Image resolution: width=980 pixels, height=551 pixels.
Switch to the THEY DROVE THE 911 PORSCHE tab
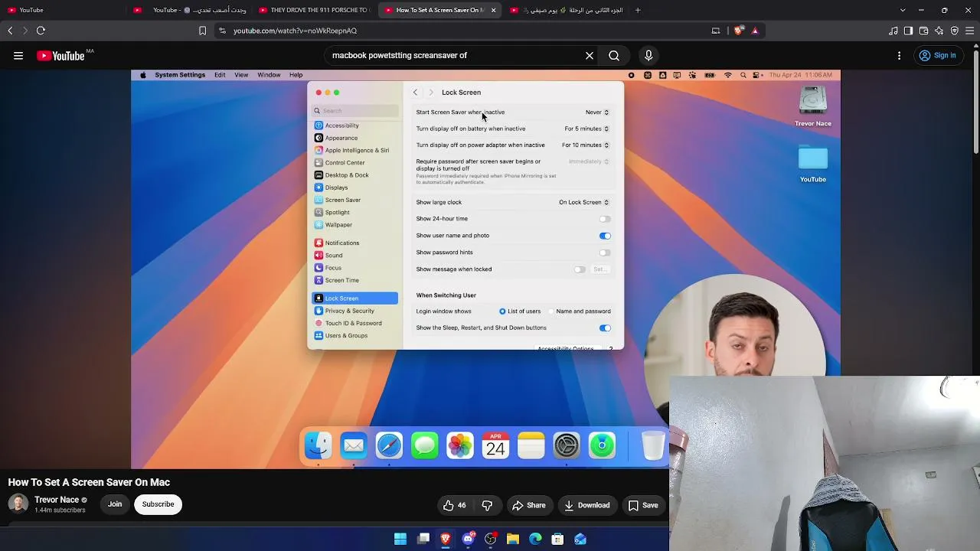pyautogui.click(x=314, y=10)
